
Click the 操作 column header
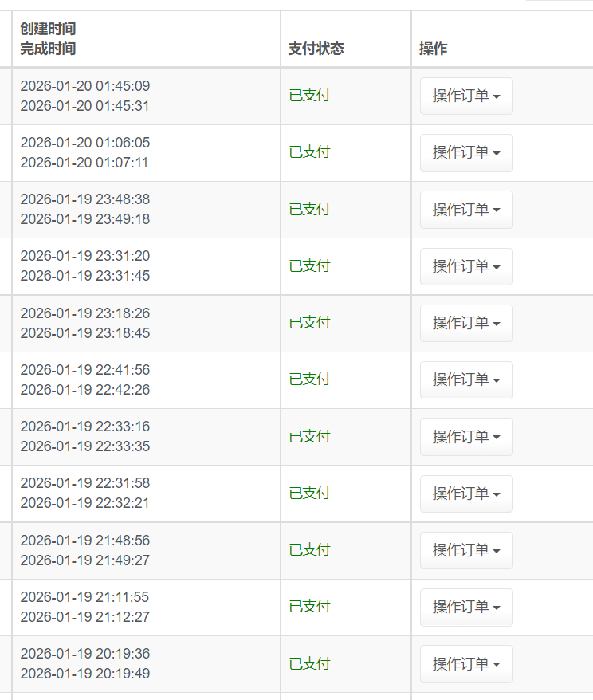[x=433, y=49]
